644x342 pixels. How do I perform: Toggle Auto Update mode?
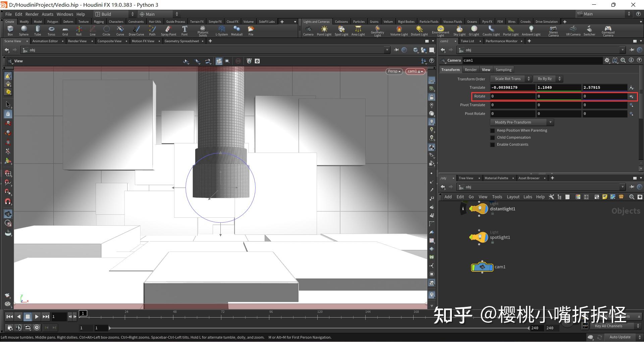click(x=620, y=337)
